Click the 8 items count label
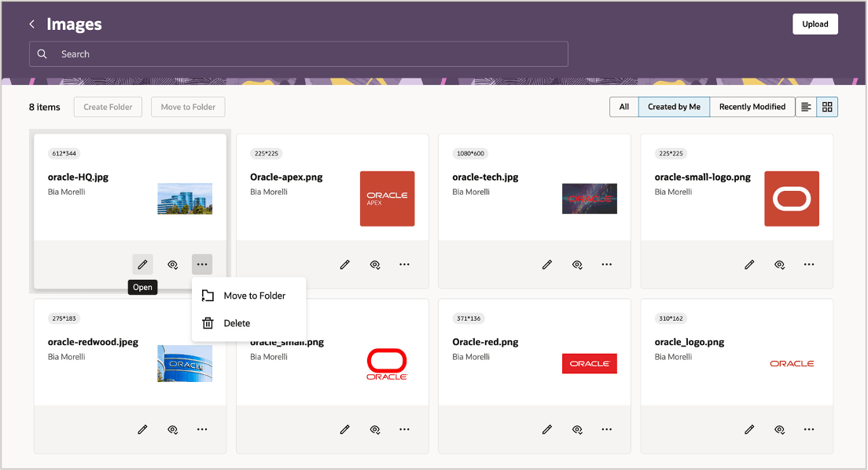The image size is (868, 470). (x=44, y=107)
